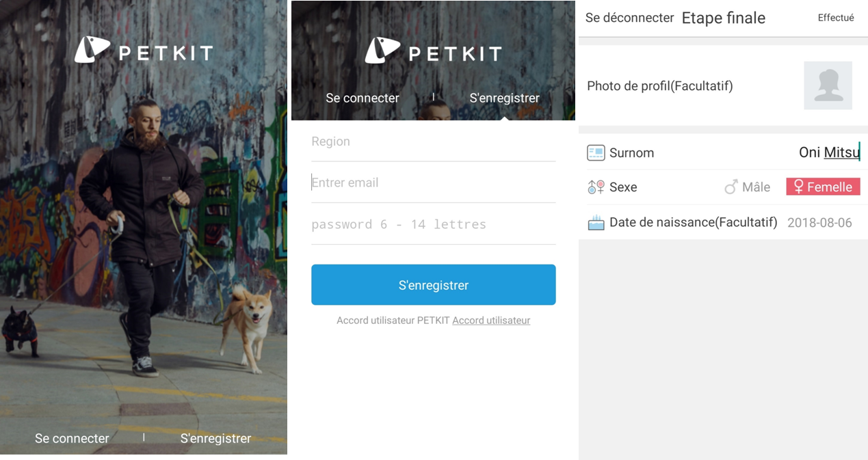Open the Region selector field
This screenshot has width=868, height=460.
(x=434, y=141)
